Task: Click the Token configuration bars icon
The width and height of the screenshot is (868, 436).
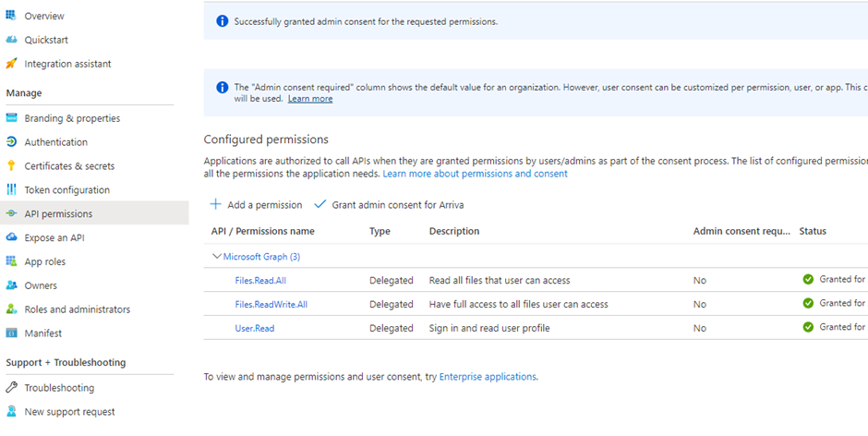Action: 11,189
